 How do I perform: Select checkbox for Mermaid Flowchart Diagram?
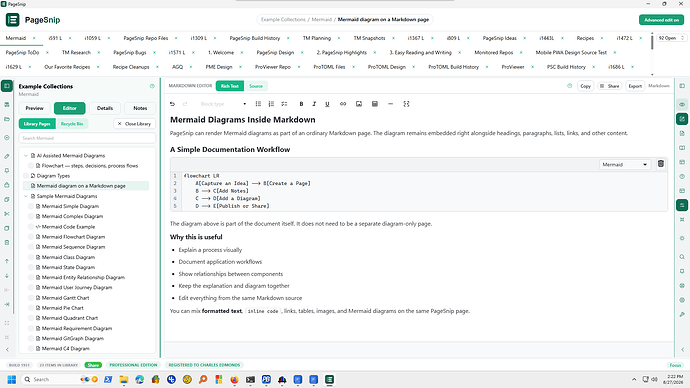click(31, 237)
